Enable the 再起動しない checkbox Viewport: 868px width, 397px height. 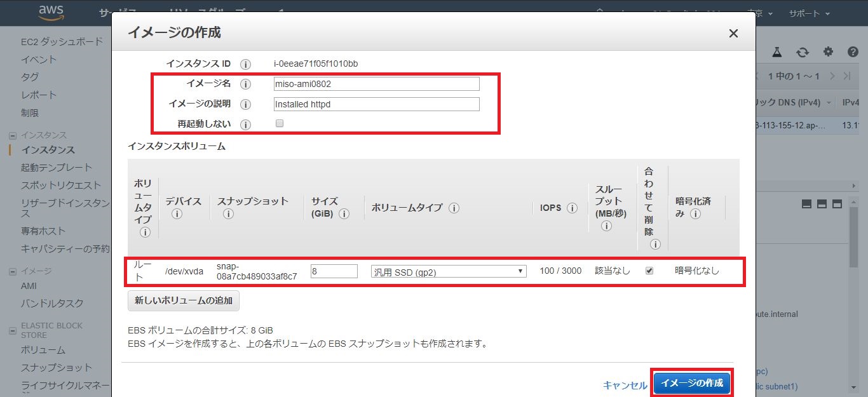pos(280,124)
